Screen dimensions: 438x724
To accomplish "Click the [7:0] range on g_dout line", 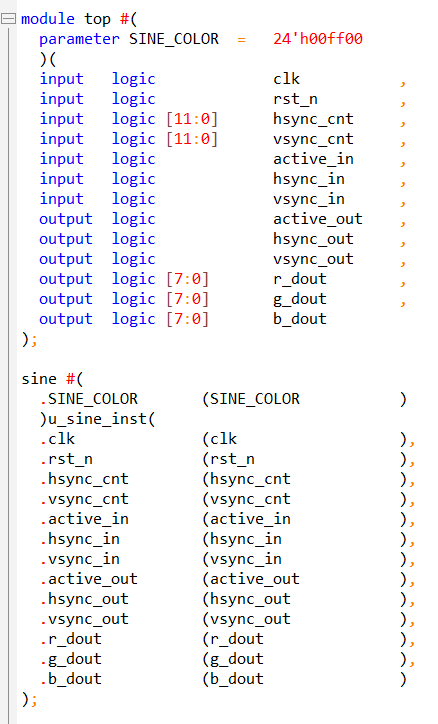I will pos(187,299).
